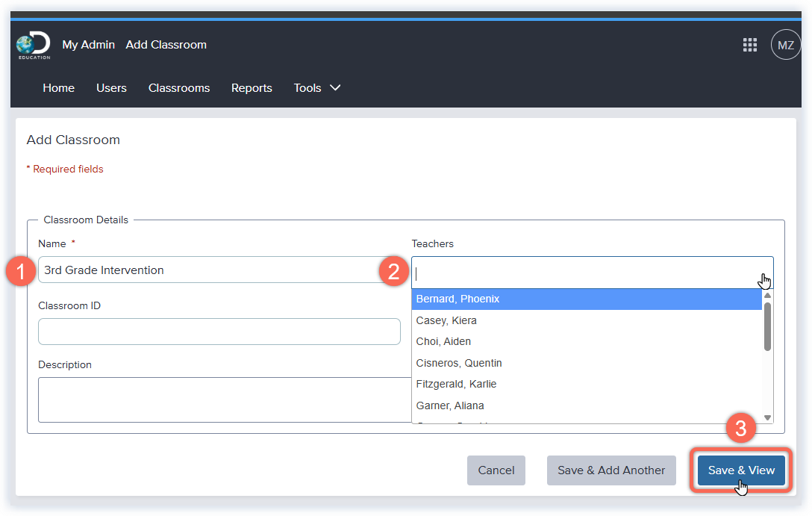The width and height of the screenshot is (812, 516).
Task: Expand the Tools dropdown menu
Action: (x=317, y=88)
